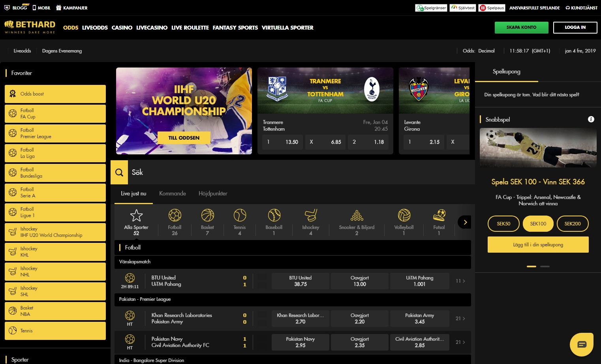The height and width of the screenshot is (364, 601).
Task: Switch to the Kommande tab
Action: pyautogui.click(x=173, y=193)
